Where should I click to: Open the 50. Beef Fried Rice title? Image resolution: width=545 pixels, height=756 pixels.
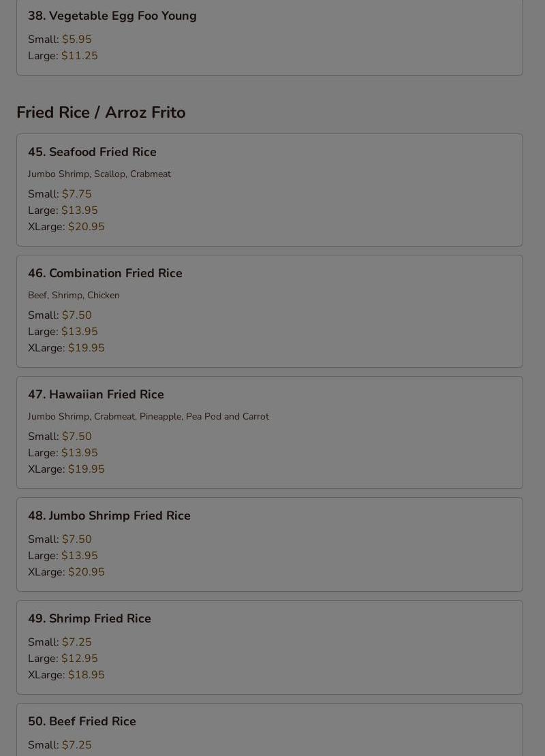pos(82,721)
